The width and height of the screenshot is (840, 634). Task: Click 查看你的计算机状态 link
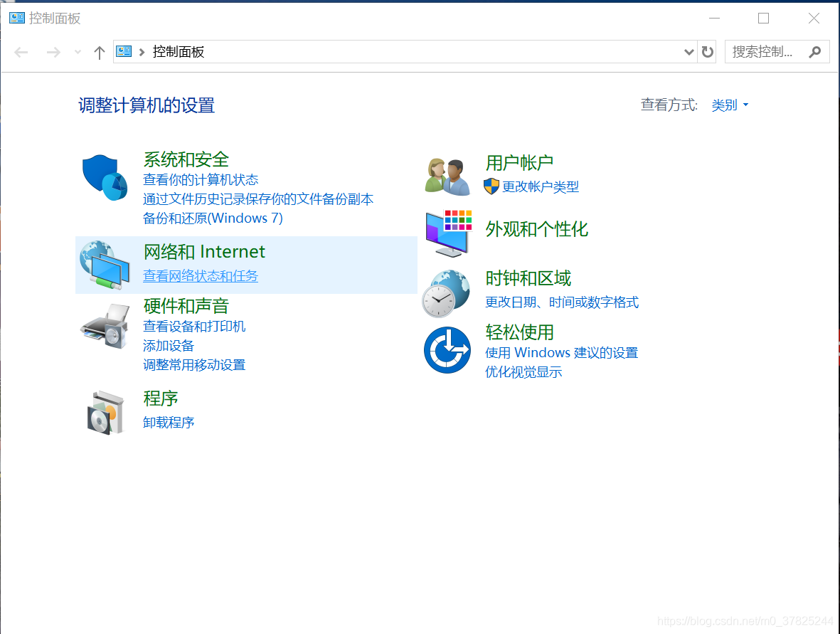click(201, 179)
